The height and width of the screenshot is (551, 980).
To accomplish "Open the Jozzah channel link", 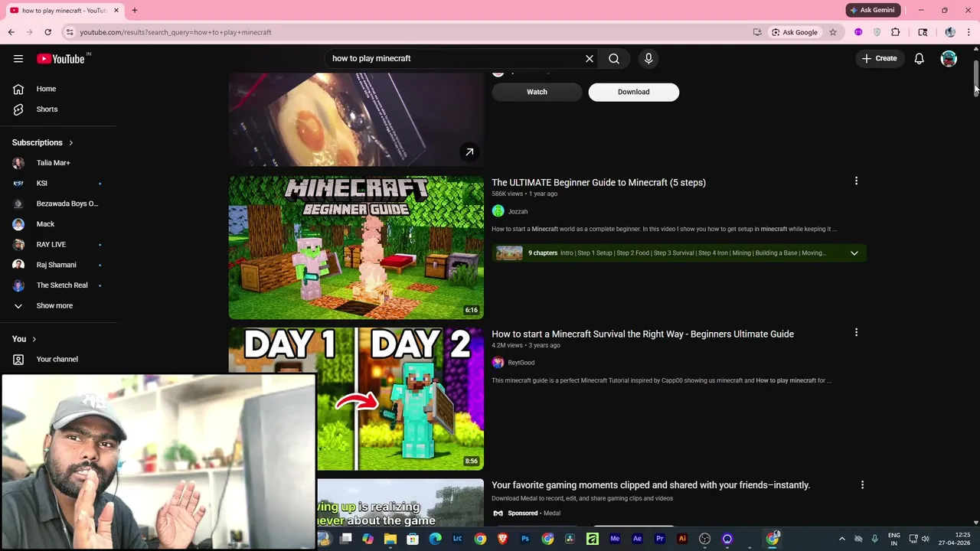I will pyautogui.click(x=518, y=211).
